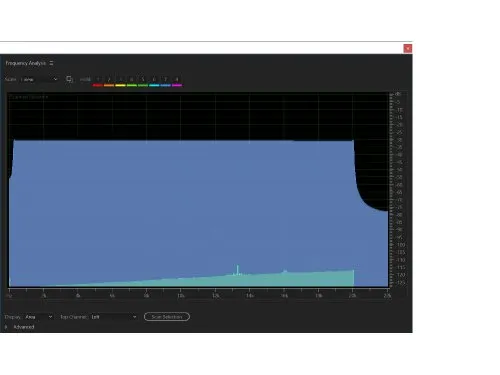Click the Frequency Analysis panel tab
Viewport: 500px width, 375px height.
pyautogui.click(x=25, y=63)
